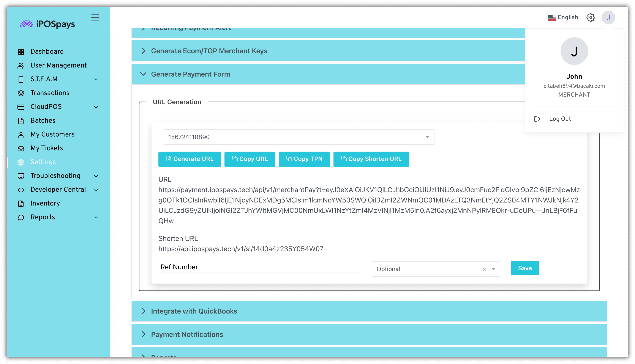Open the settings gear icon in header
The height and width of the screenshot is (364, 635).
[591, 17]
